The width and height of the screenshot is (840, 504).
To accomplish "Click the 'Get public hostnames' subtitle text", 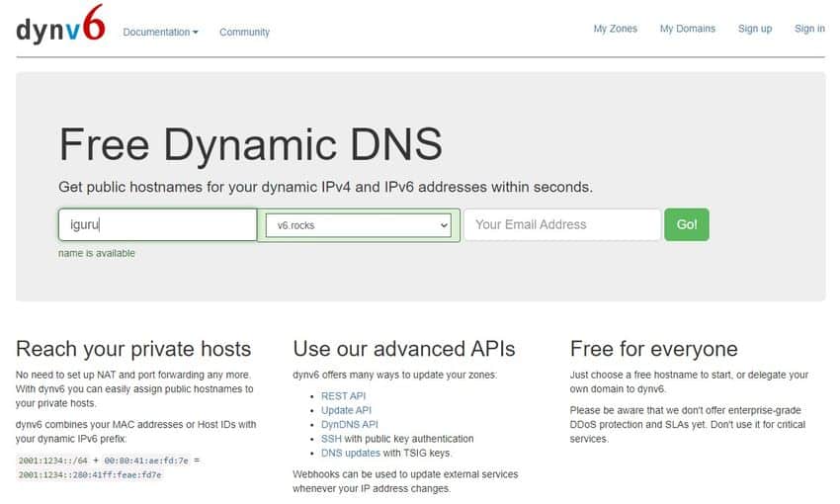I will [x=326, y=187].
